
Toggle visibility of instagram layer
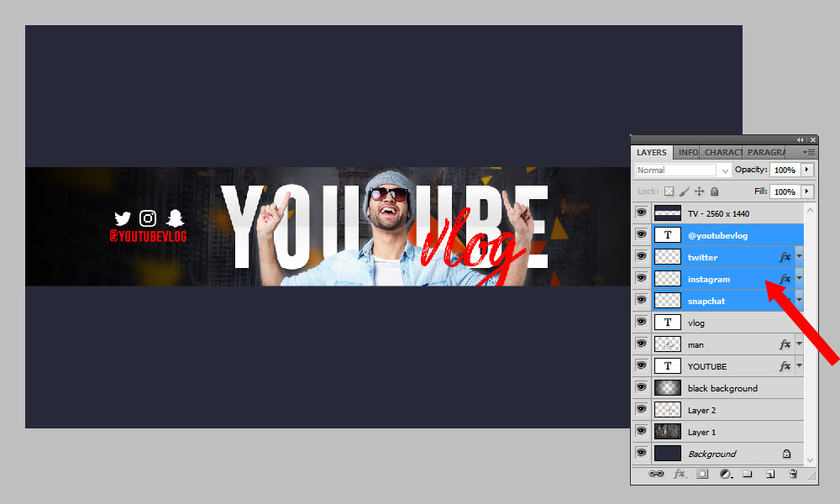[x=641, y=278]
